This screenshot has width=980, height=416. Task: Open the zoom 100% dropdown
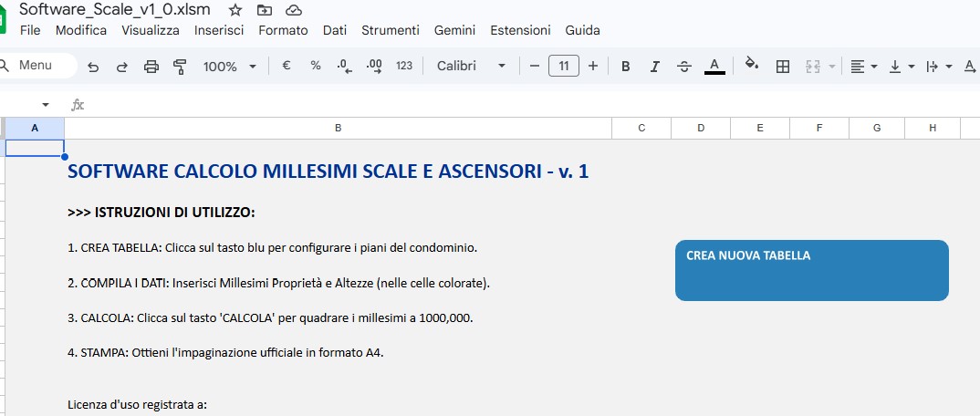pos(229,67)
